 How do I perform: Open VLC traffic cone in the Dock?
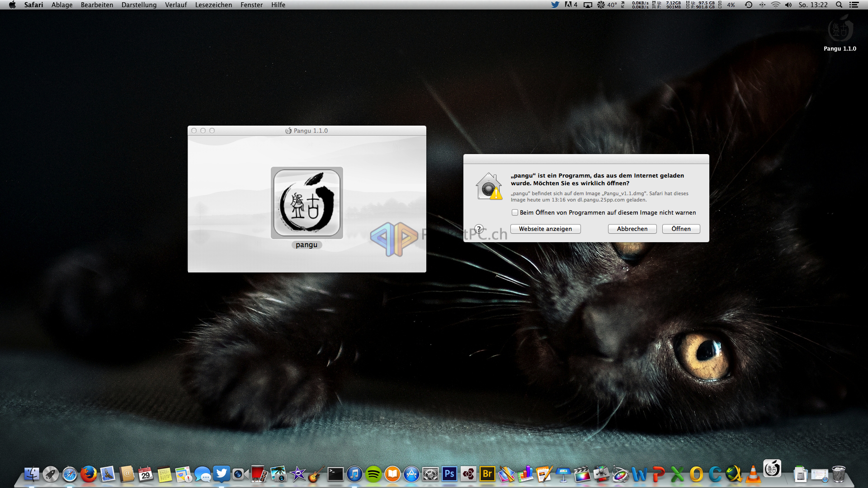[x=753, y=474]
